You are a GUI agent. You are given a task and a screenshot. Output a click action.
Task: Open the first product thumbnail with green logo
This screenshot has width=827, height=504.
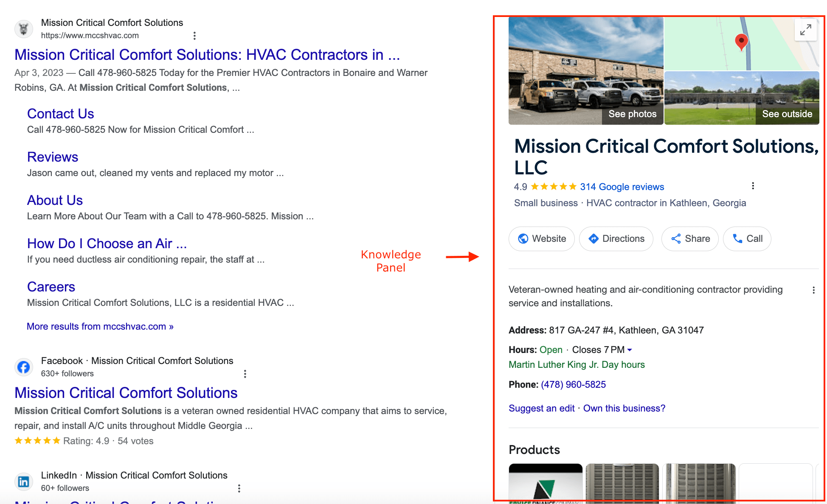[546, 483]
